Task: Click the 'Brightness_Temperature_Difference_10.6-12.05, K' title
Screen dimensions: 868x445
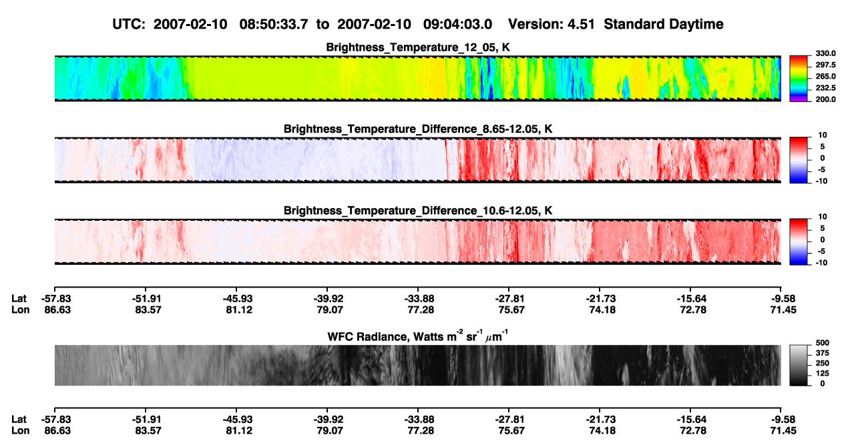Action: (418, 211)
